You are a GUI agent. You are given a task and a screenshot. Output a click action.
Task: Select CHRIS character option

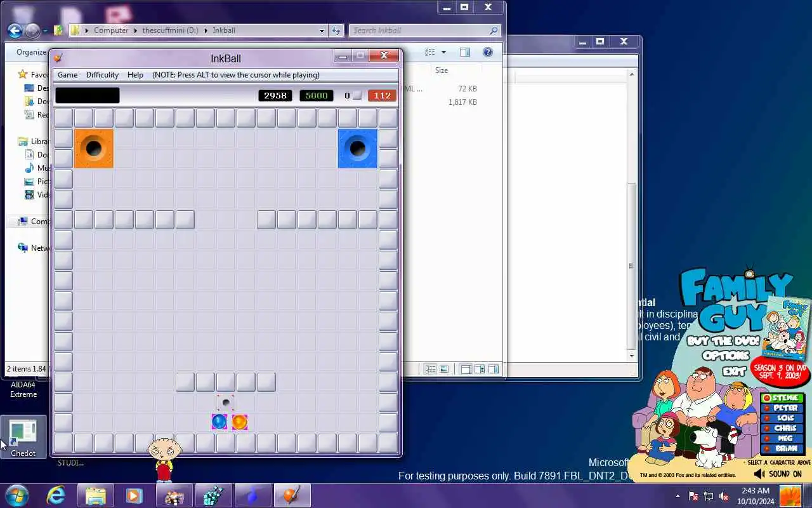(x=782, y=429)
